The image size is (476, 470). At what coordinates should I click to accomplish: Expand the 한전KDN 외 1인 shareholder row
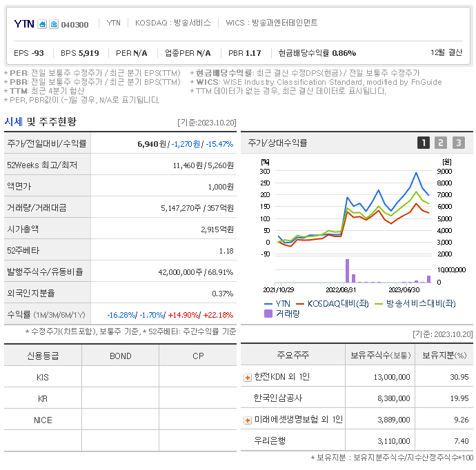(248, 378)
